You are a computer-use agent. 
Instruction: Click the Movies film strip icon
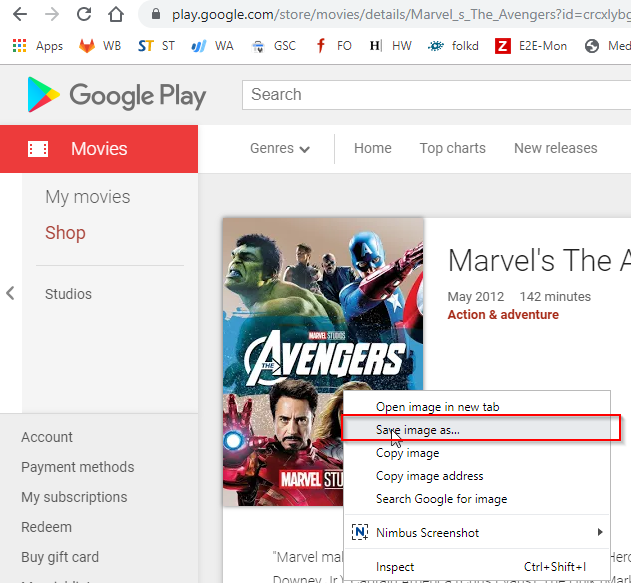pos(38,149)
